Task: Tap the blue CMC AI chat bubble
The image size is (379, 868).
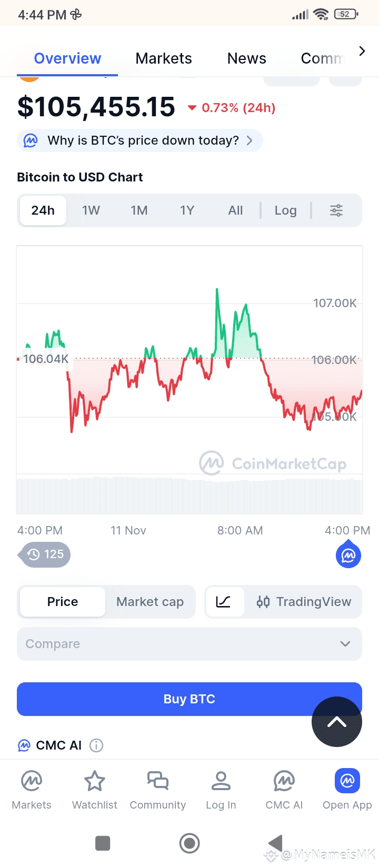Action: pos(348,556)
